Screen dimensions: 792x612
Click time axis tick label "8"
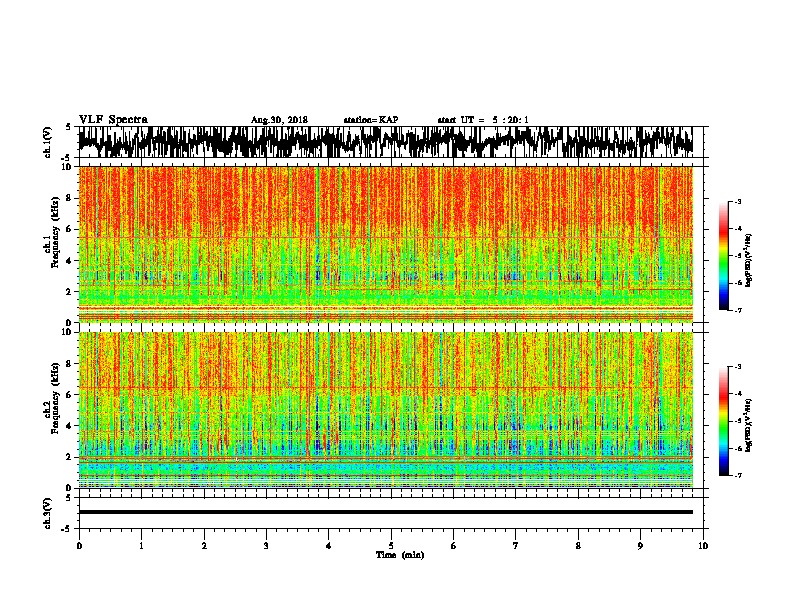578,546
